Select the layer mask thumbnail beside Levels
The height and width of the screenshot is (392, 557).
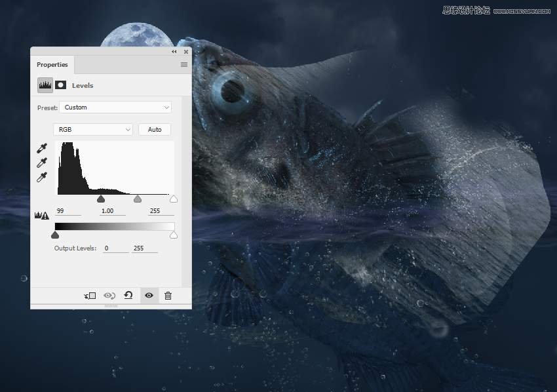60,85
